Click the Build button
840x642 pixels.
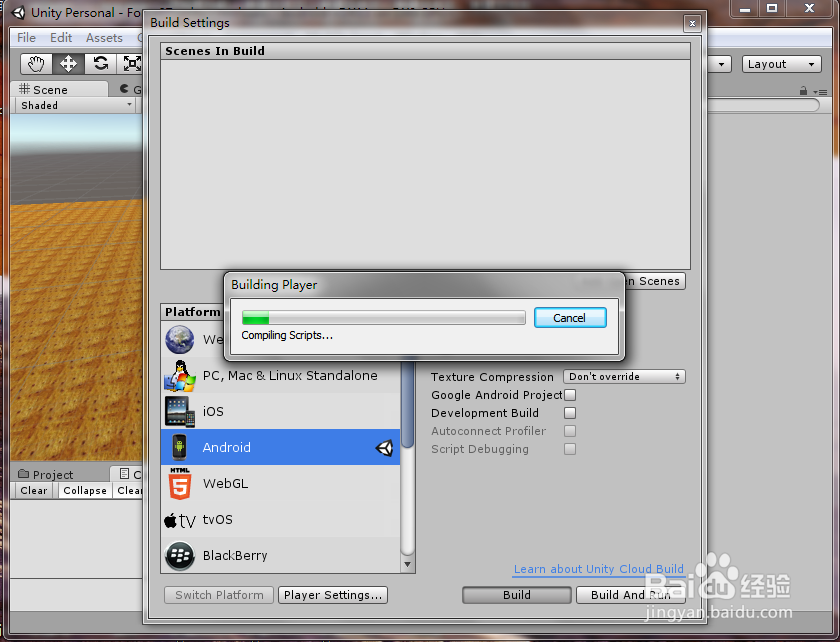(516, 595)
